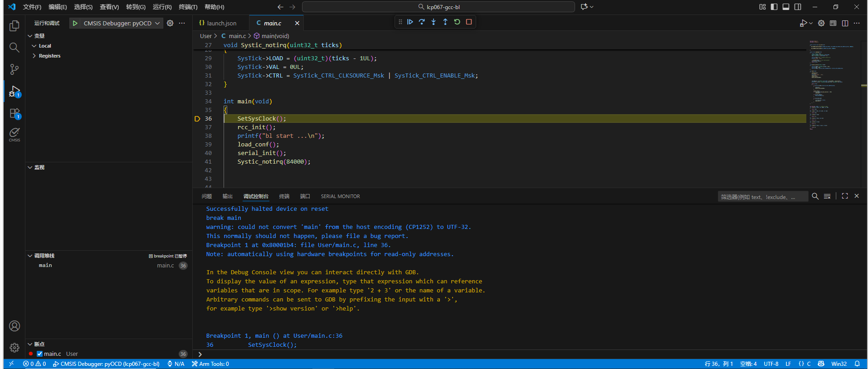868x369 pixels.
Task: Uncheck the main.c breakpoint checkbox
Action: point(39,354)
